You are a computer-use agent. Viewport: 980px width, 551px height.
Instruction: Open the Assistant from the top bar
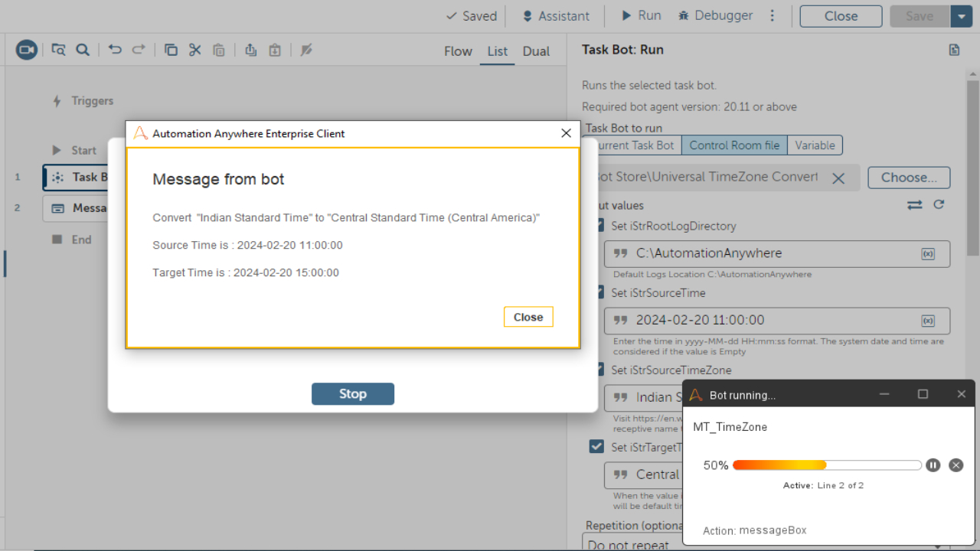point(556,16)
